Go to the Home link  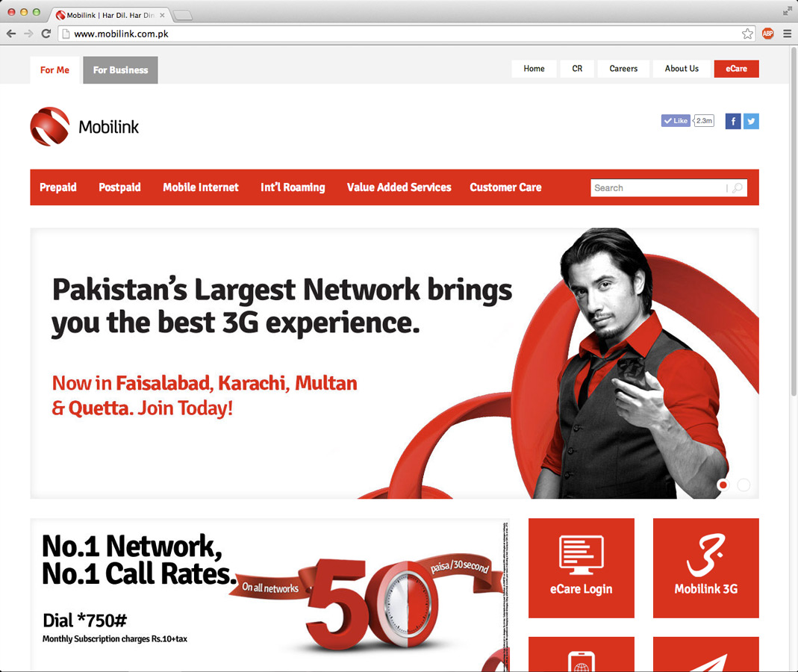(x=534, y=69)
